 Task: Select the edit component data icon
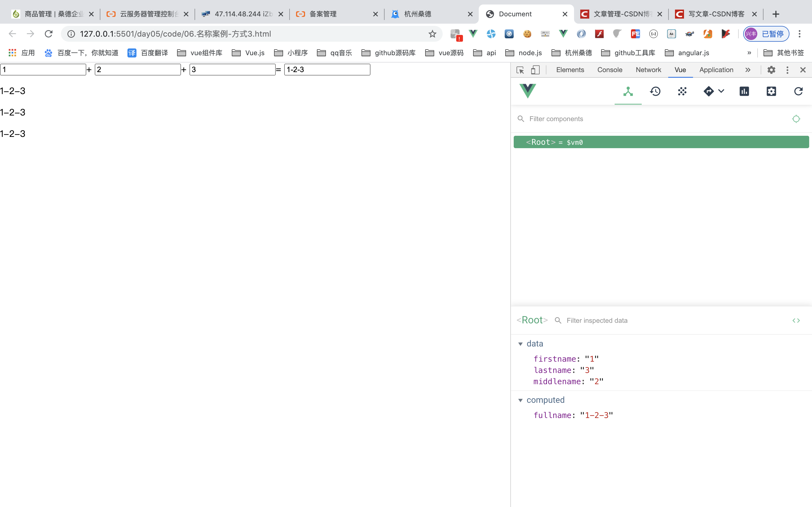(x=796, y=320)
